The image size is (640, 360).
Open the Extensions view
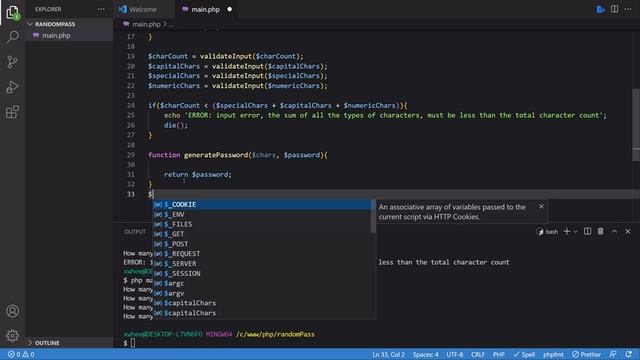tap(13, 112)
